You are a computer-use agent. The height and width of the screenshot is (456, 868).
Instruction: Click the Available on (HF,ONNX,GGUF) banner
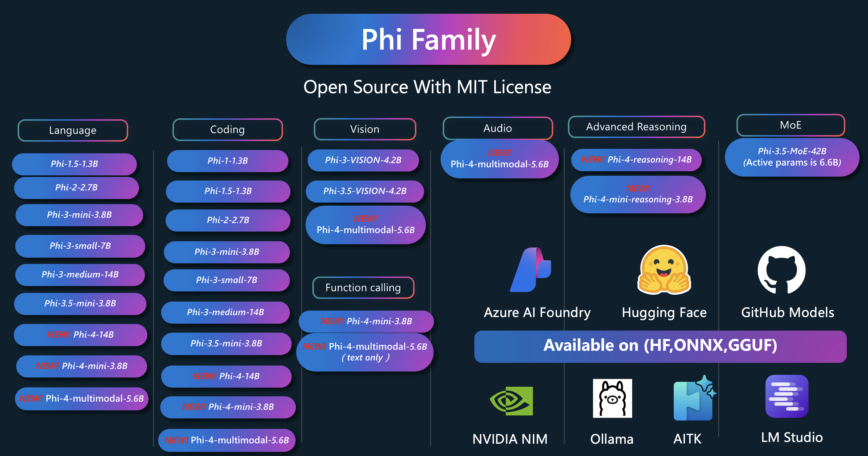point(660,346)
